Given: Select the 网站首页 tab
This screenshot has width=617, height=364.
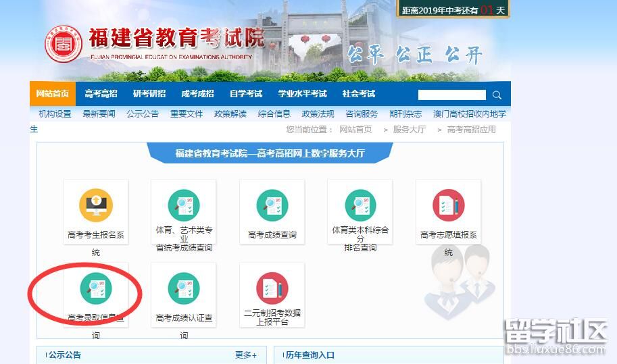Looking at the screenshot, I should pyautogui.click(x=52, y=94).
